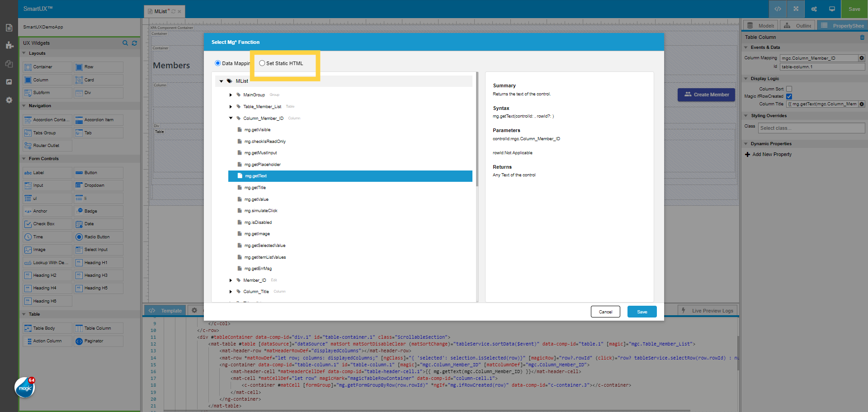Click the fullscreen expand icon in top toolbar
This screenshot has height=412, width=868.
pyautogui.click(x=796, y=9)
